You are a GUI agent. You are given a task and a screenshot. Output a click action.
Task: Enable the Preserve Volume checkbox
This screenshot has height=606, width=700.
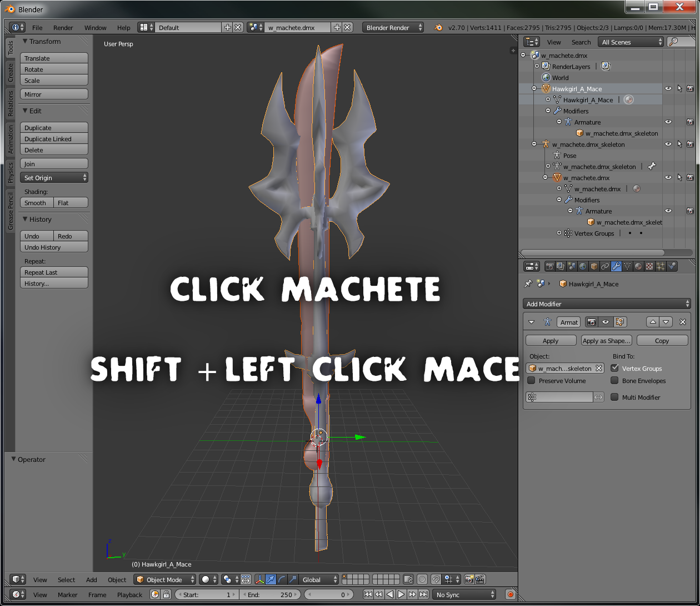tap(531, 381)
